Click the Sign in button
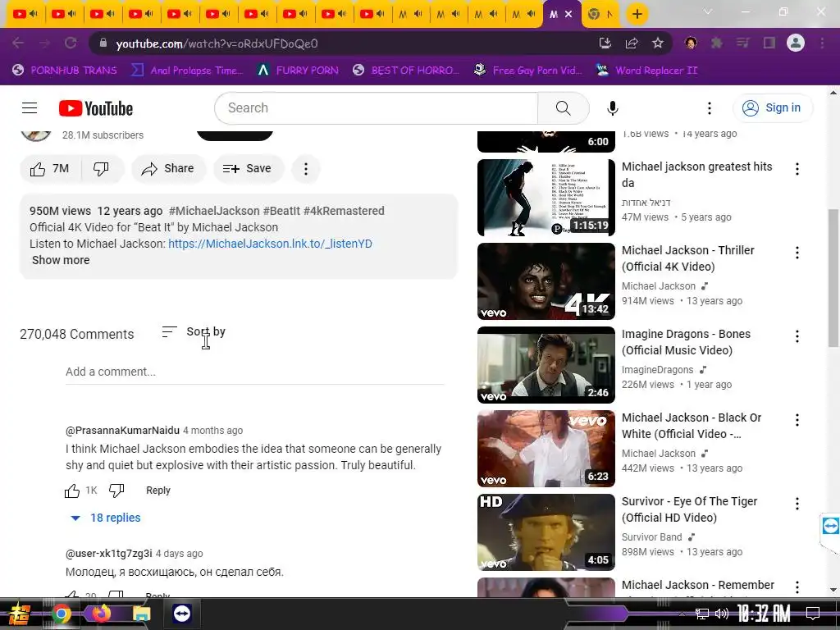Image resolution: width=840 pixels, height=630 pixels. (773, 108)
